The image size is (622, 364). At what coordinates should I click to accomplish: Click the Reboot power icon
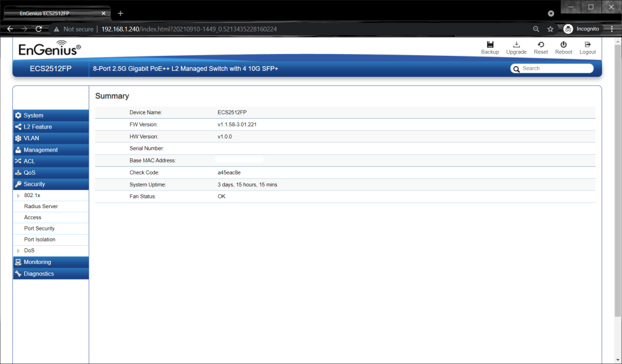563,44
